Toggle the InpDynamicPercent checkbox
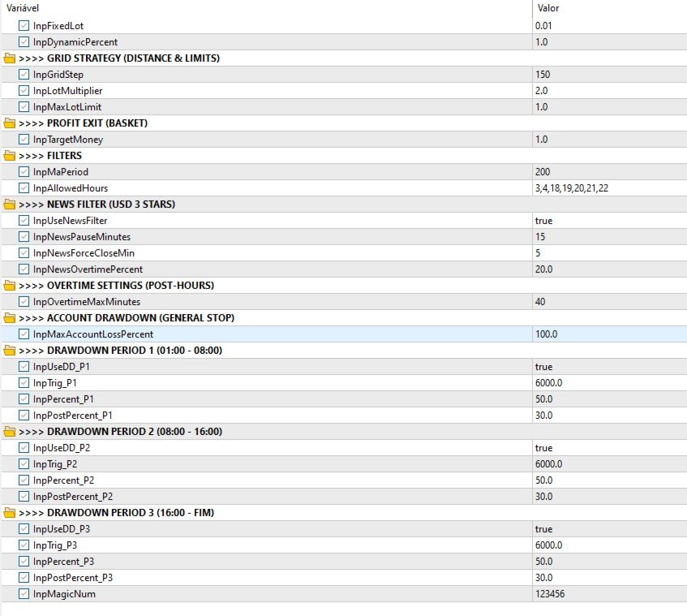The width and height of the screenshot is (687, 616). pos(24,42)
